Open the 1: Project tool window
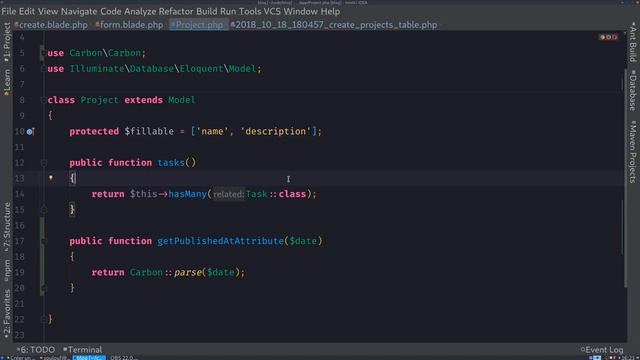The image size is (640, 360). pos(7,42)
